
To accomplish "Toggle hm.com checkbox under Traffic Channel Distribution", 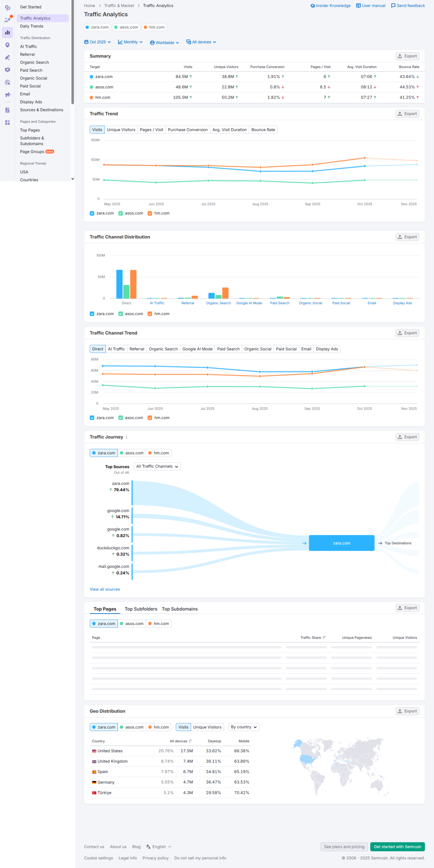I will pyautogui.click(x=150, y=314).
